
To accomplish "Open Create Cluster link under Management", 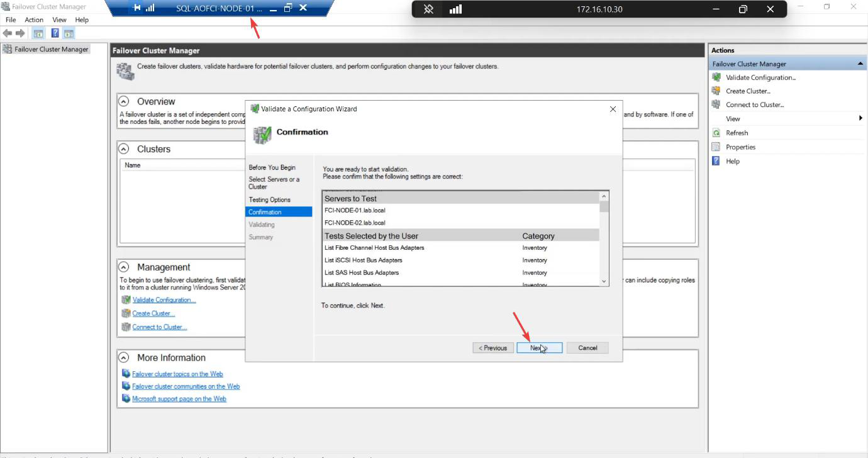I will tap(153, 313).
